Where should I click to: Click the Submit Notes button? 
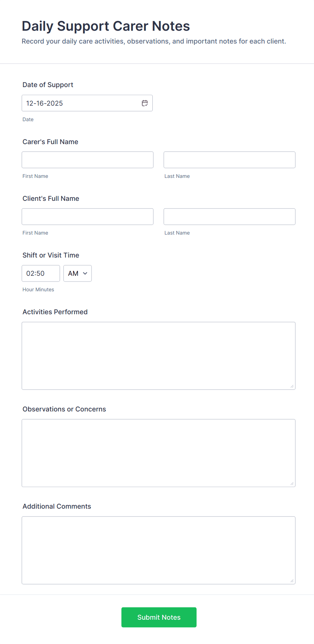click(x=159, y=617)
